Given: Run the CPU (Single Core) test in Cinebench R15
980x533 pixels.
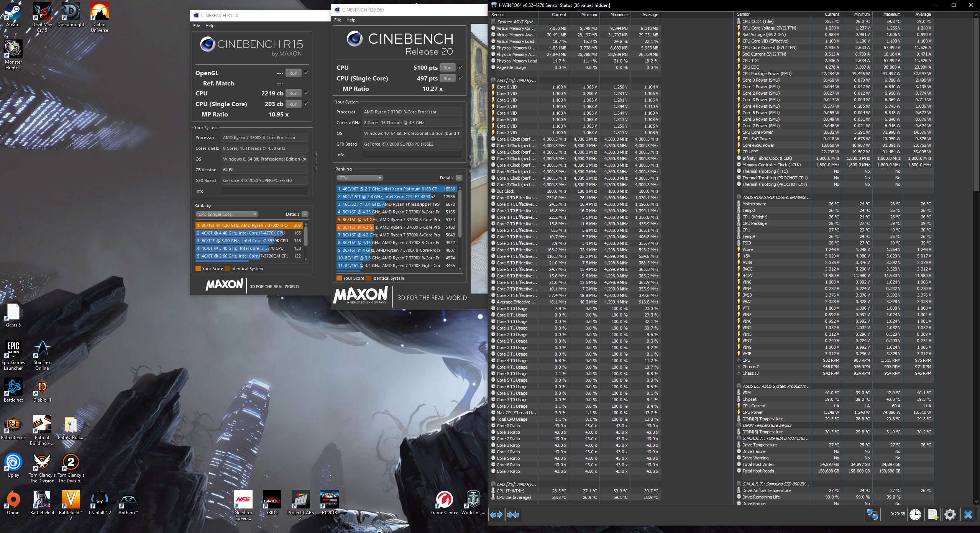Looking at the screenshot, I should 293,104.
